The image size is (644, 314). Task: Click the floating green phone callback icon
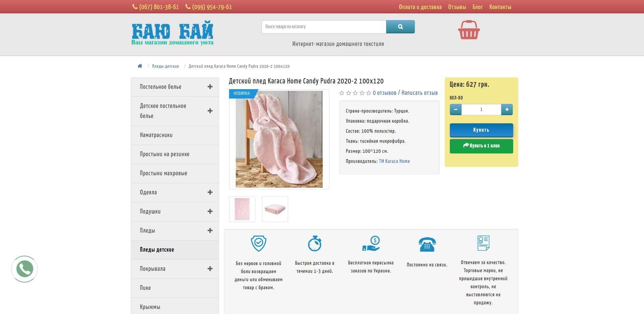[x=24, y=269]
